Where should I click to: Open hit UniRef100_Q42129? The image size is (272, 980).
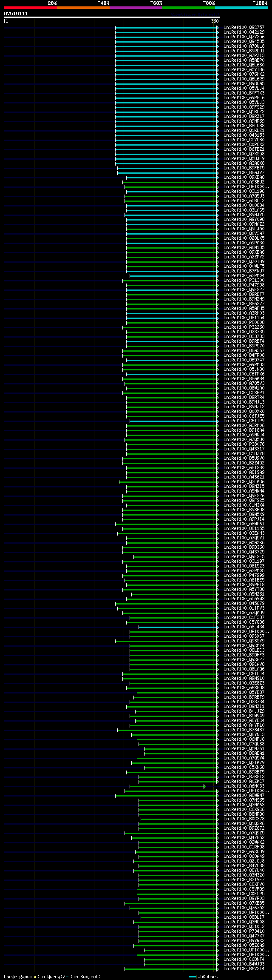[244, 32]
